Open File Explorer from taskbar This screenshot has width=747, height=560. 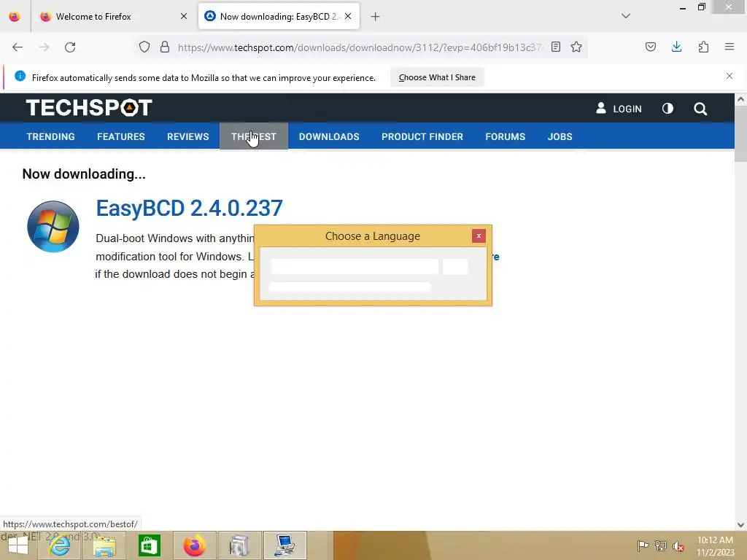(104, 545)
